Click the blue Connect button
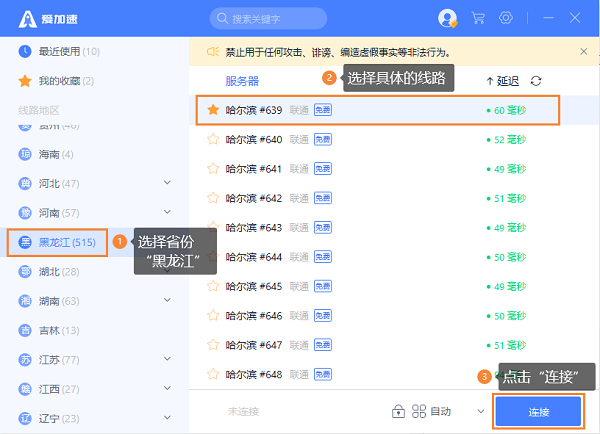 (x=538, y=411)
